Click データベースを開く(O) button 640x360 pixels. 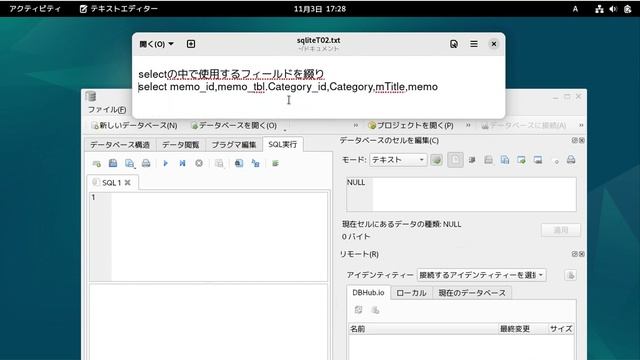point(234,125)
